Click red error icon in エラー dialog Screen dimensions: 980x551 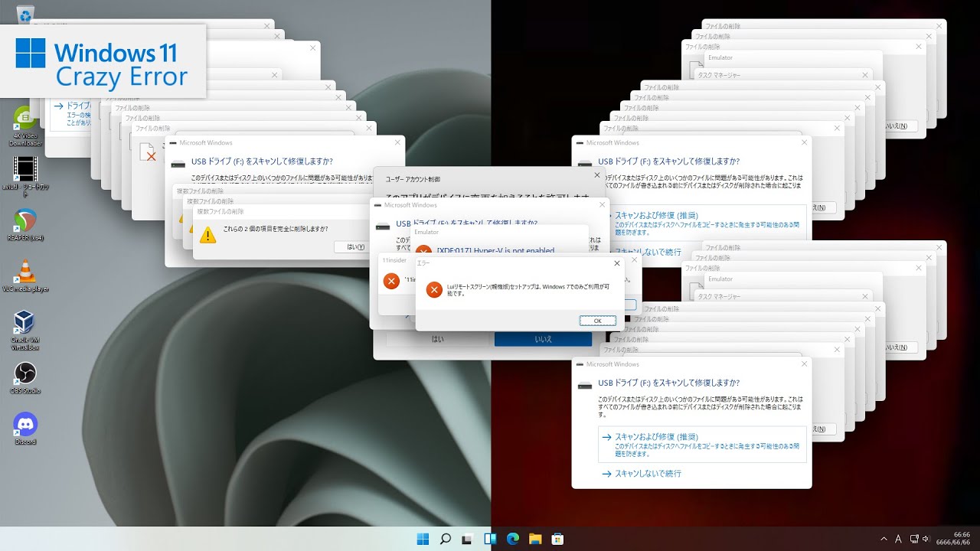434,290
